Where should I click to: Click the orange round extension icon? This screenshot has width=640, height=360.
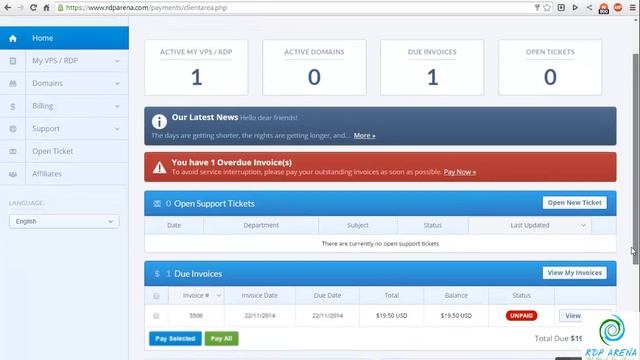pos(618,7)
